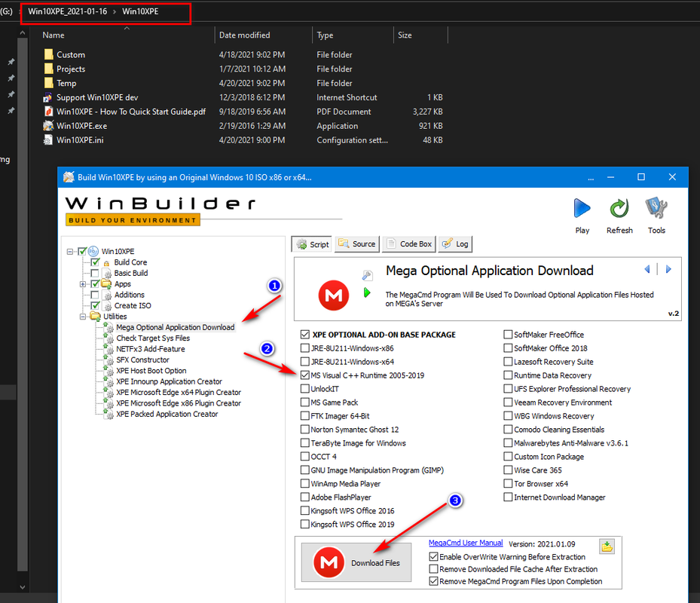This screenshot has width=700, height=603.
Task: Toggle XPE Optional Add-On Base Package checkbox
Action: tap(305, 335)
